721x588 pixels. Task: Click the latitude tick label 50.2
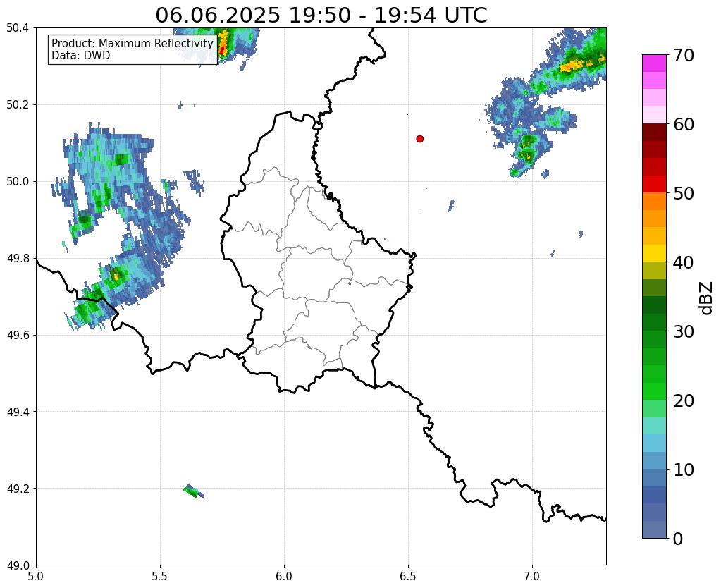coord(18,105)
